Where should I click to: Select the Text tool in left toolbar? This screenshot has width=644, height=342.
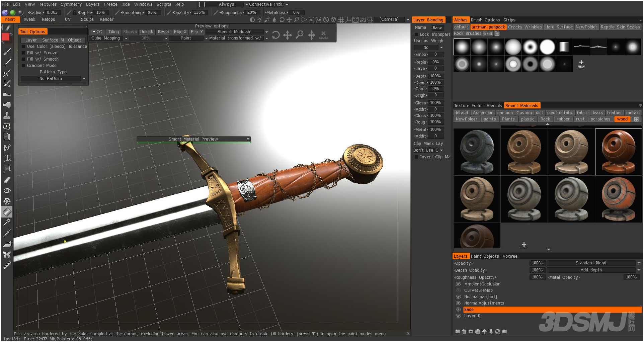click(7, 158)
